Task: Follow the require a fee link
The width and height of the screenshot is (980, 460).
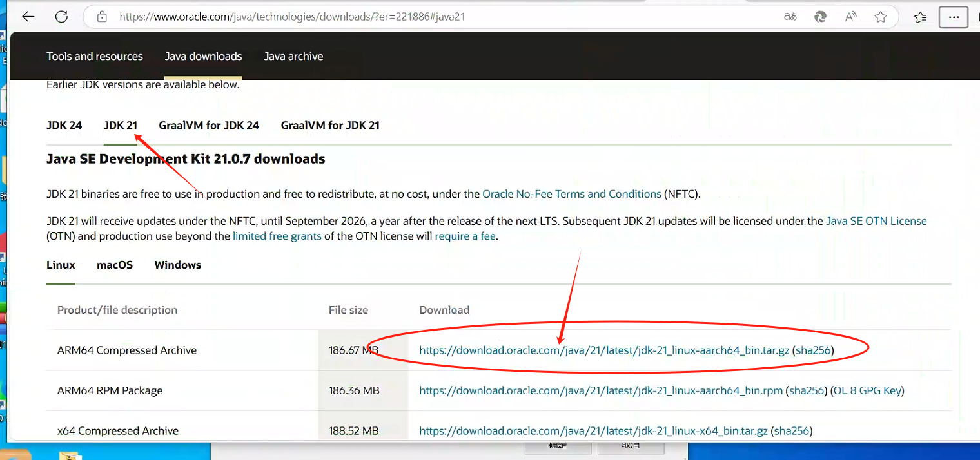Action: [465, 236]
